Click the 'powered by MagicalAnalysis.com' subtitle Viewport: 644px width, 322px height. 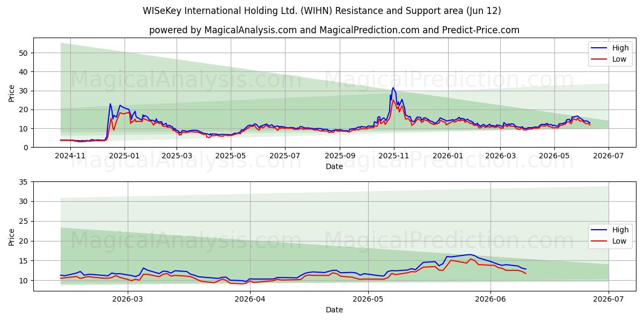[x=334, y=30]
